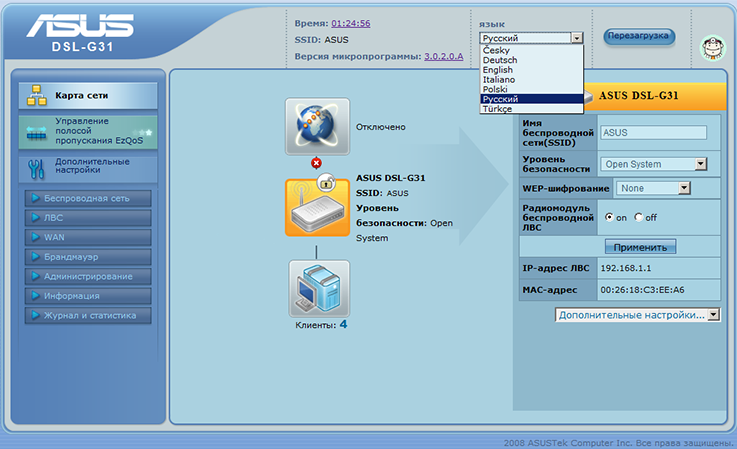Click the clients count number 4
This screenshot has width=737, height=449.
click(344, 324)
